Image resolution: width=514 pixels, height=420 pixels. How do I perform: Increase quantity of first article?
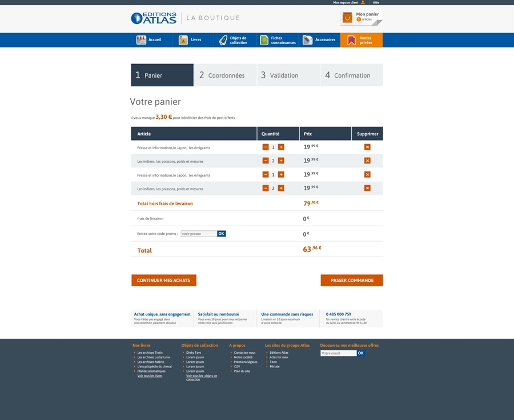pyautogui.click(x=281, y=147)
